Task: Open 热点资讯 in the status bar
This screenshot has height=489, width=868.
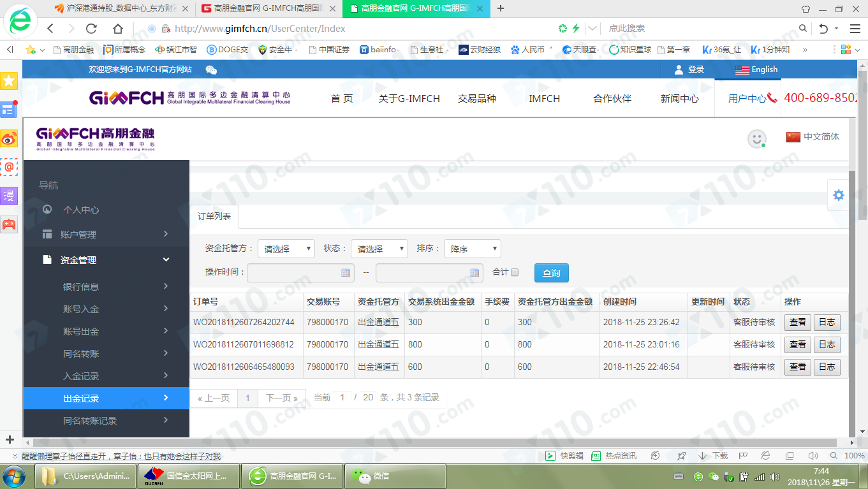Action: 614,456
